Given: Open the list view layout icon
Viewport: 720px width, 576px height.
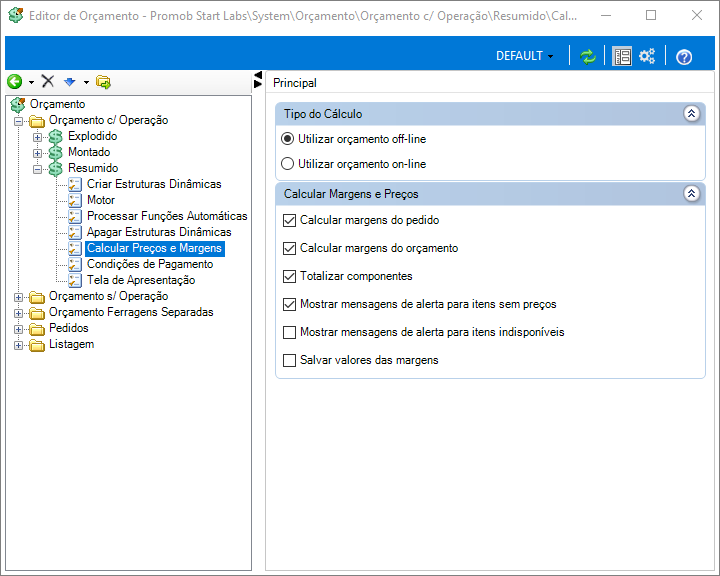Looking at the screenshot, I should click(x=622, y=56).
